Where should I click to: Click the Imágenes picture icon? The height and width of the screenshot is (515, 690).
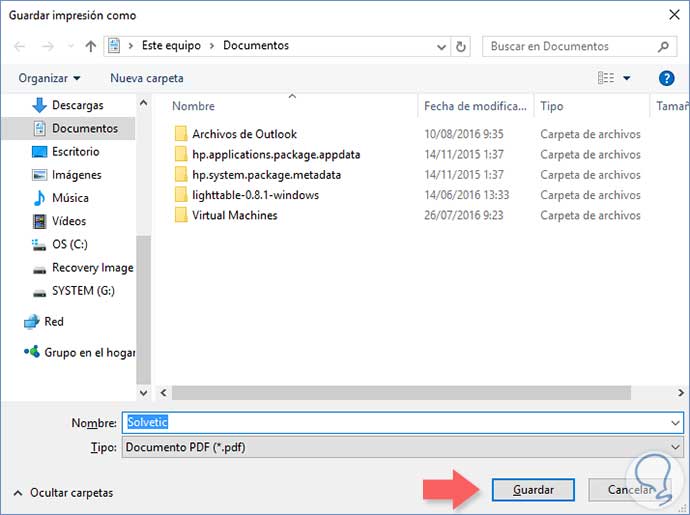[39, 175]
